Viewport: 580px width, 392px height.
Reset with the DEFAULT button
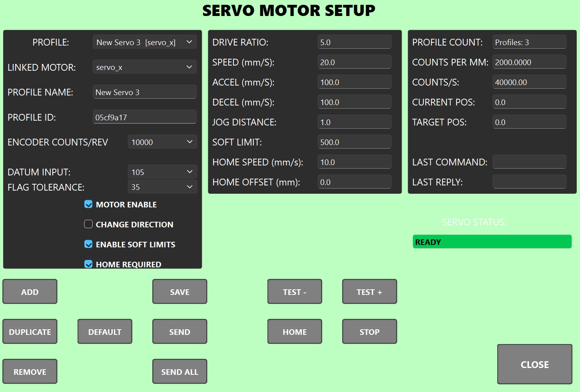tap(105, 332)
